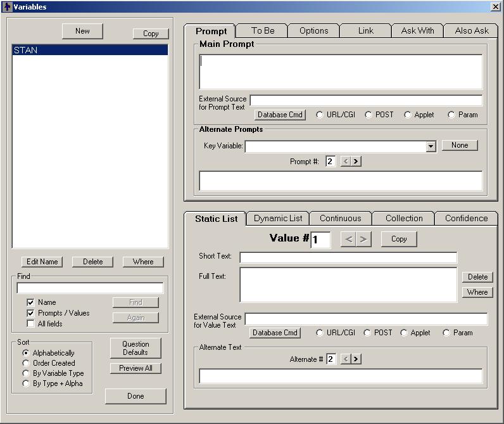
Task: Select Param for prompt text source
Action: tap(451, 115)
